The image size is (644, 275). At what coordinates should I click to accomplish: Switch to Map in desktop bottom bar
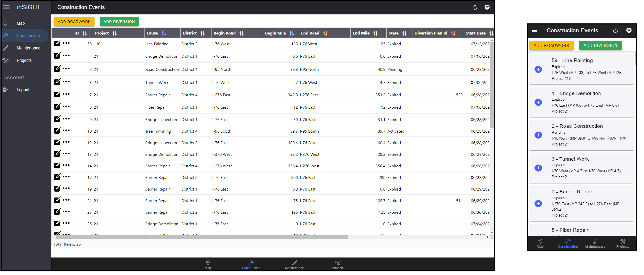pyautogui.click(x=208, y=265)
